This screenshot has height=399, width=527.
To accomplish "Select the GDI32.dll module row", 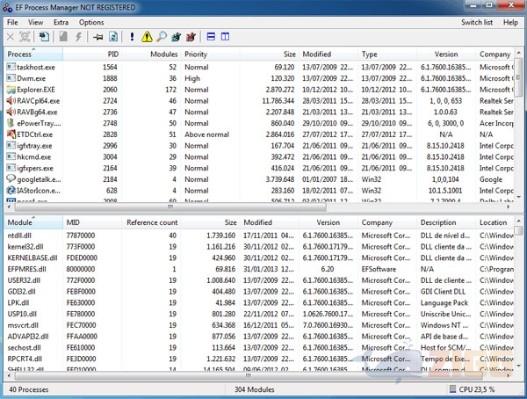I will tap(259, 291).
